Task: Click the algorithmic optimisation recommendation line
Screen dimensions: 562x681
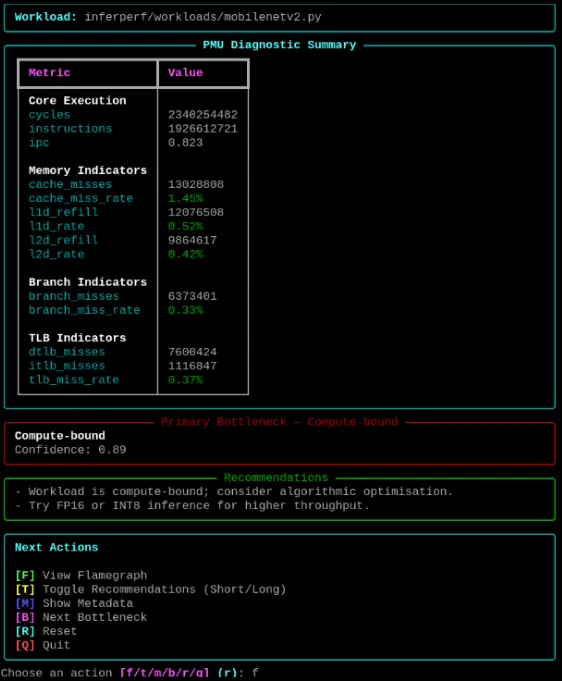Action: point(234,491)
